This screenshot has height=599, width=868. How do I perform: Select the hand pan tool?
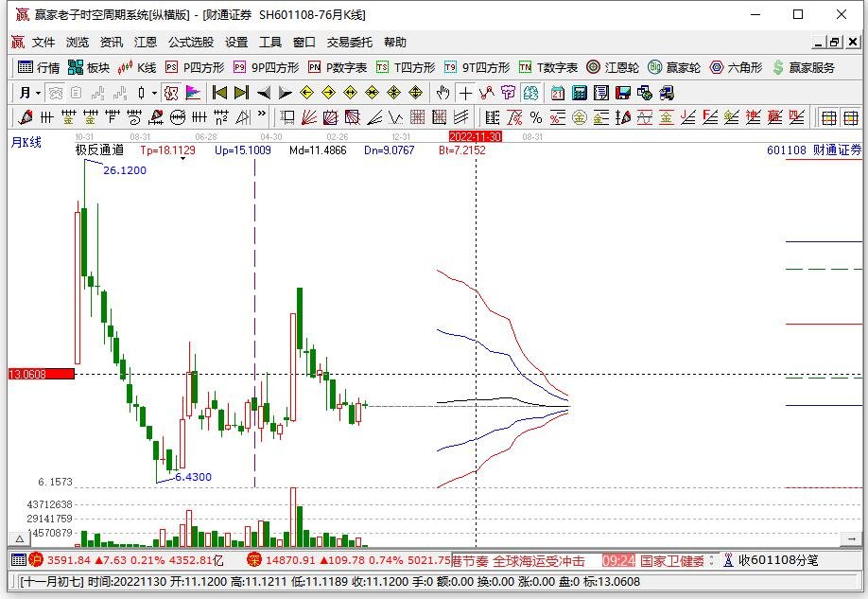[x=443, y=93]
